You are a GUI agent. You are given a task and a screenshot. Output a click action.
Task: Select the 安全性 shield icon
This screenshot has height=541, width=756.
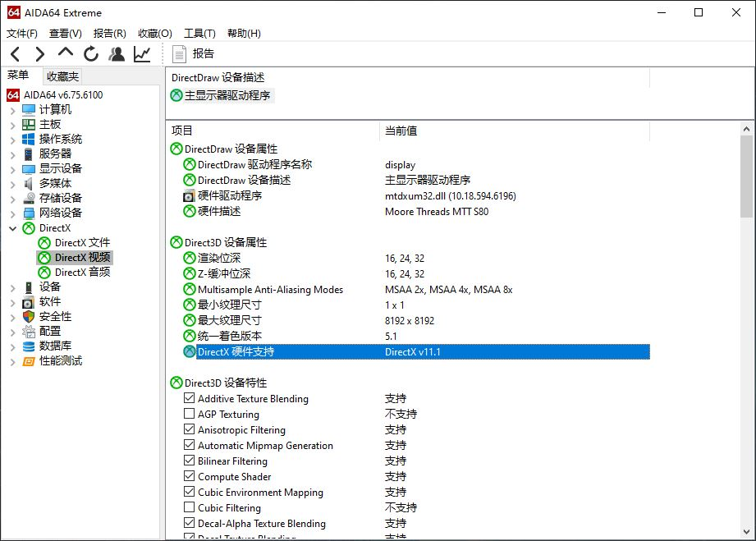tap(29, 317)
